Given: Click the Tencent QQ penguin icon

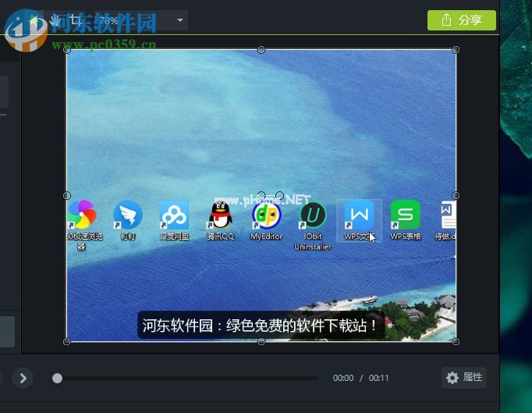Looking at the screenshot, I should point(221,215).
